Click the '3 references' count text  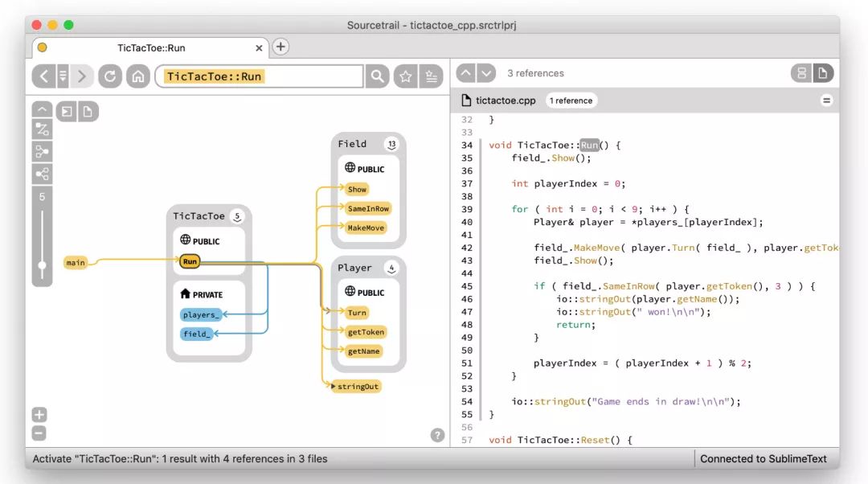[535, 73]
